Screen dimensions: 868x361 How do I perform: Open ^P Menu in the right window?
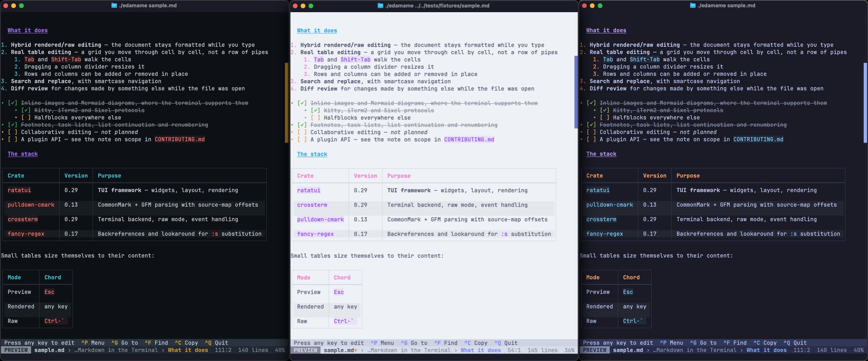(671, 343)
